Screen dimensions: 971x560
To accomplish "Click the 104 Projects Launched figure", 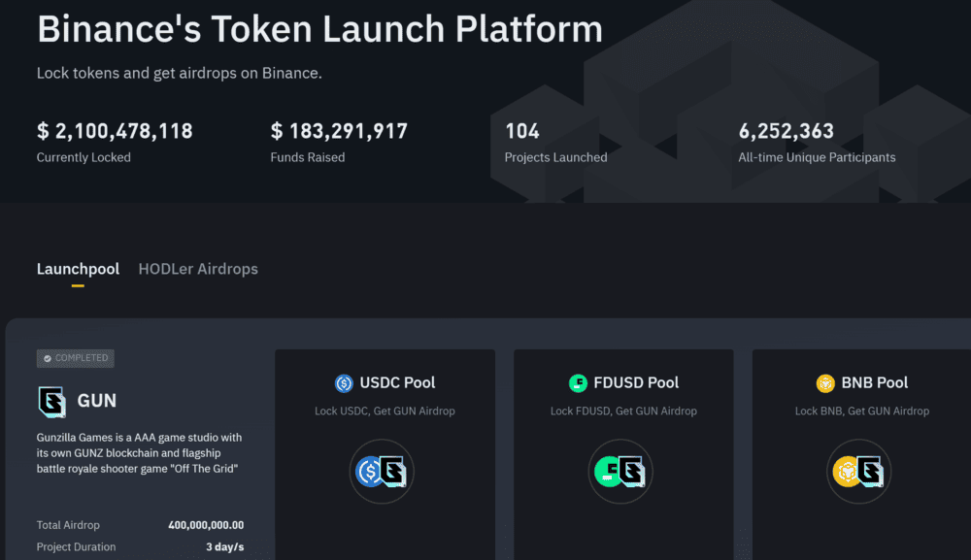I will (522, 131).
